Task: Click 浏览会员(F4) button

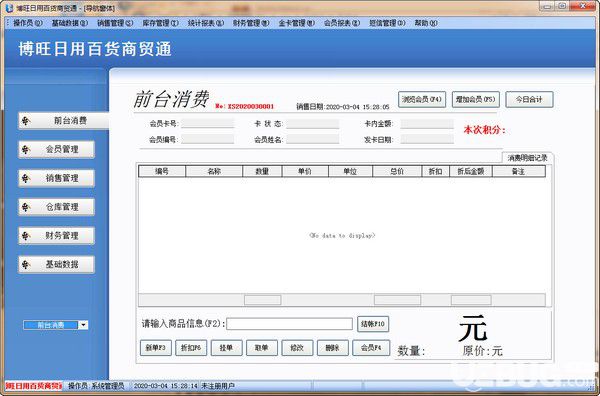Action: 422,99
